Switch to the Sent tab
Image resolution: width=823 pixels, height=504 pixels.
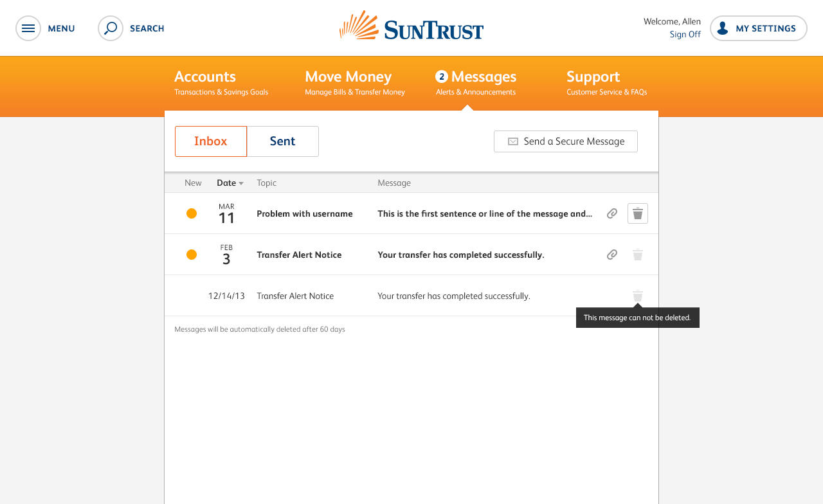pyautogui.click(x=282, y=141)
